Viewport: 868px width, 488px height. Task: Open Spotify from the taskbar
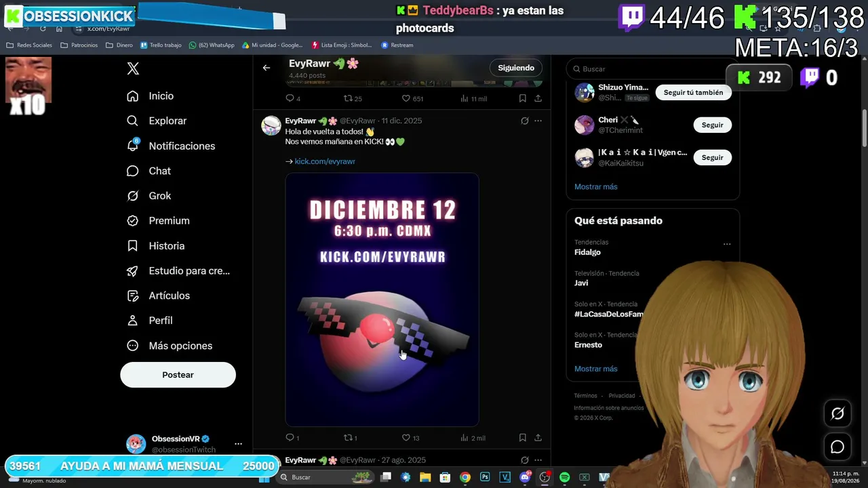[x=564, y=477]
